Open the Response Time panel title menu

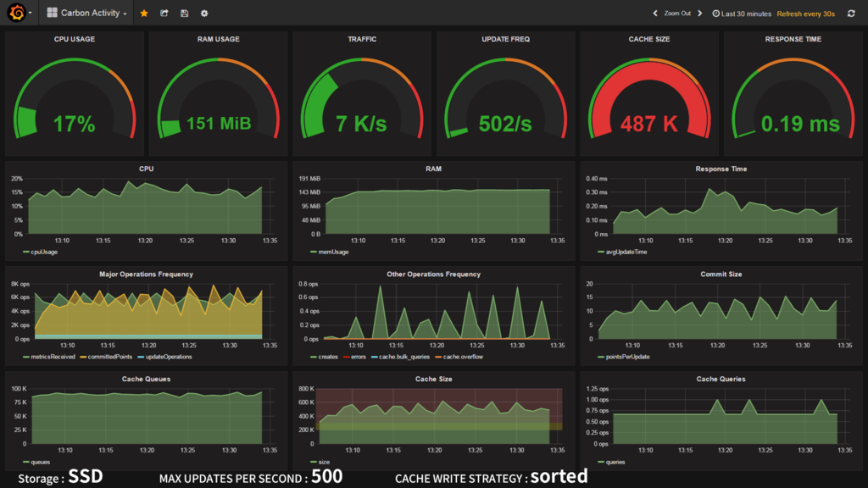tap(721, 169)
